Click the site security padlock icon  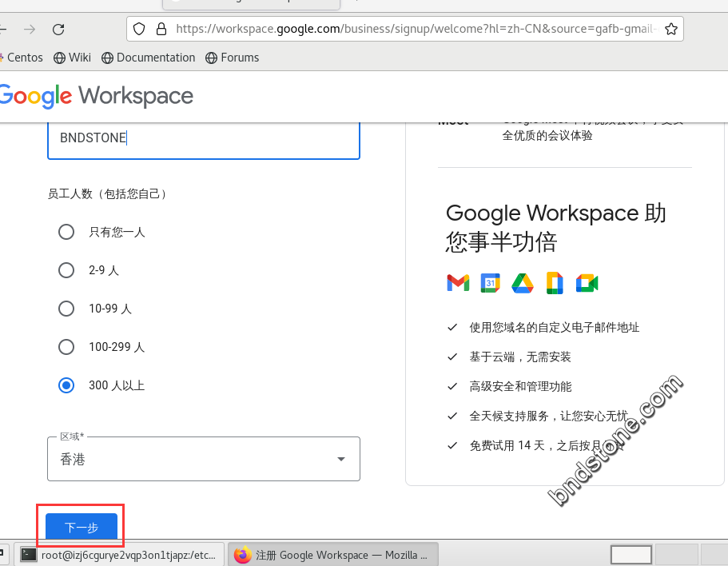(x=161, y=29)
